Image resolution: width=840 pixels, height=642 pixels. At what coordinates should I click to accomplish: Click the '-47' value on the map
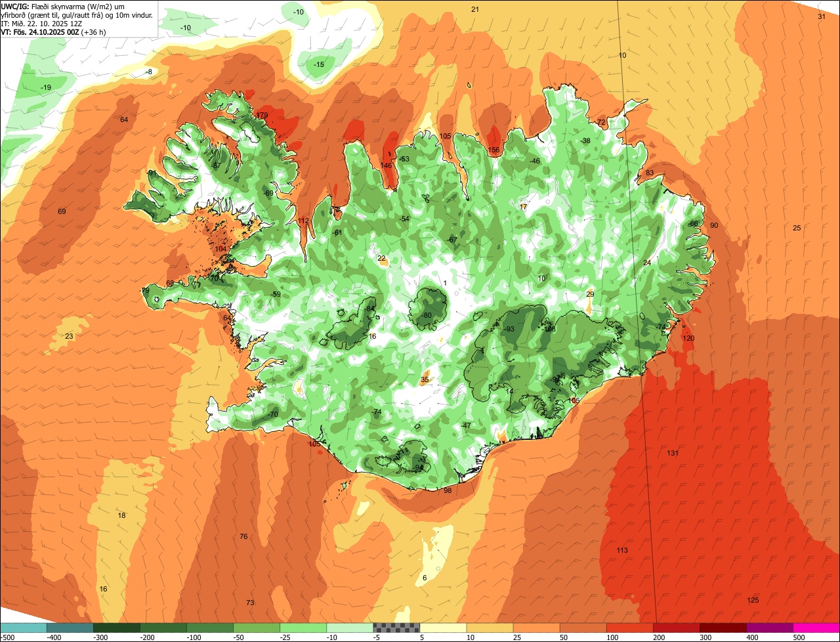(467, 426)
